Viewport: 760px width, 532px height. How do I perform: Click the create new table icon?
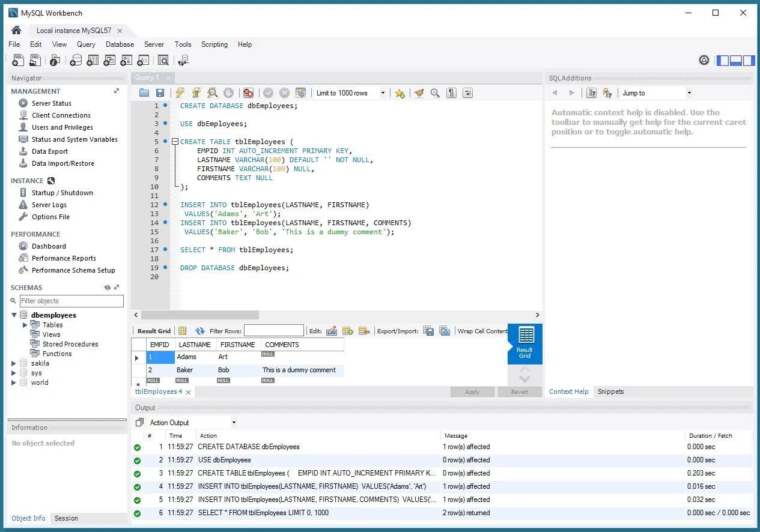93,60
